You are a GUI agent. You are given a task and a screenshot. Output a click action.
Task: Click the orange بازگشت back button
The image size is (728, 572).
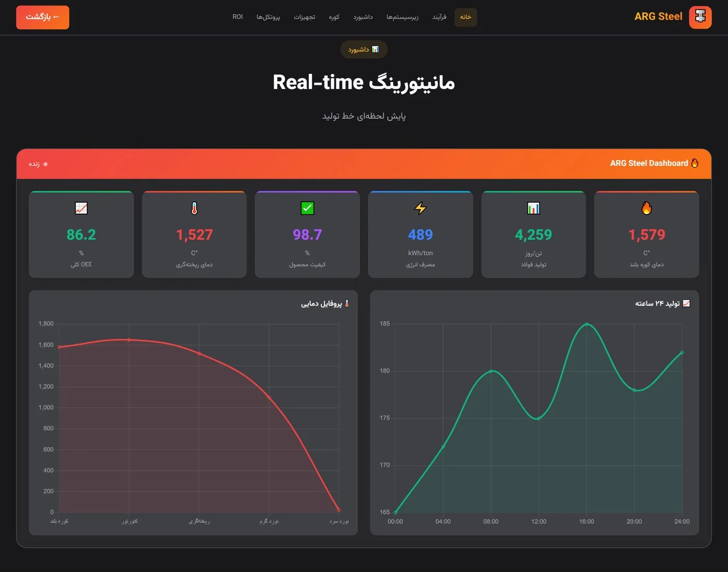[43, 17]
